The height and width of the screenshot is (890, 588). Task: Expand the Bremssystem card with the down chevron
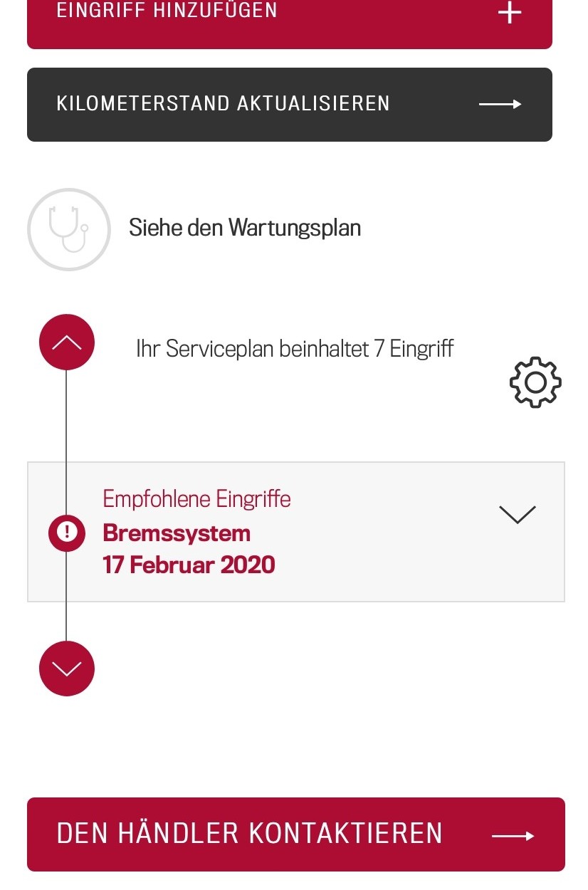[x=518, y=514]
